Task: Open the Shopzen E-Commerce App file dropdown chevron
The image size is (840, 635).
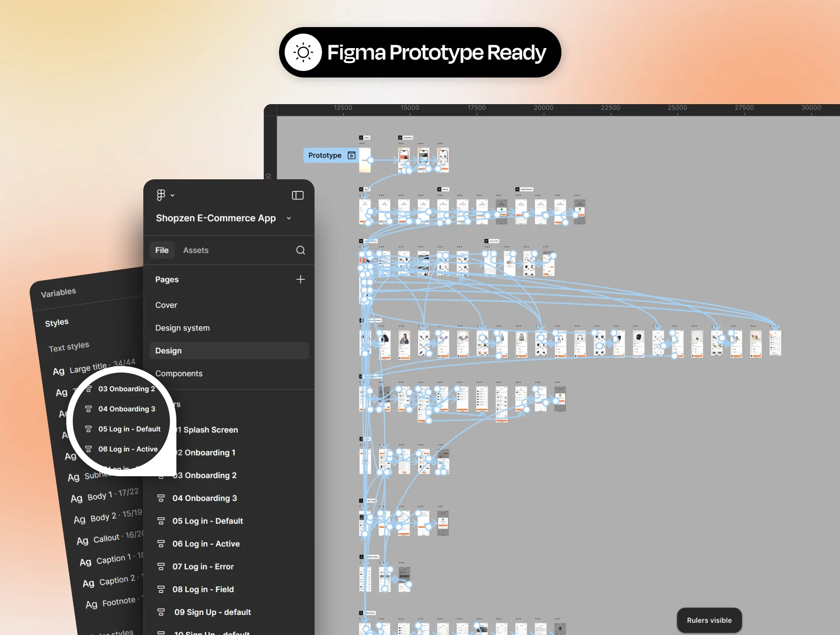Action: 289,218
